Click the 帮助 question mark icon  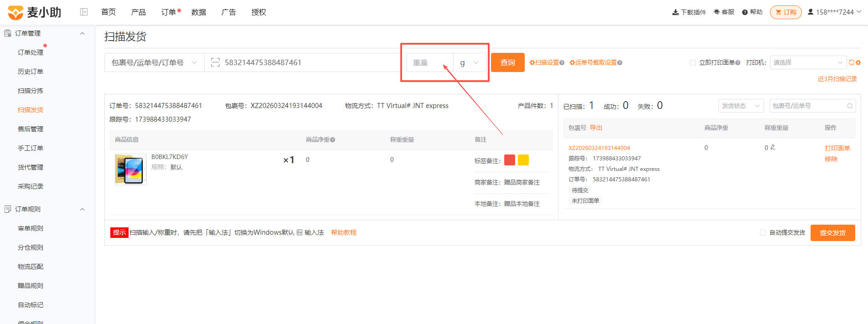click(x=745, y=12)
